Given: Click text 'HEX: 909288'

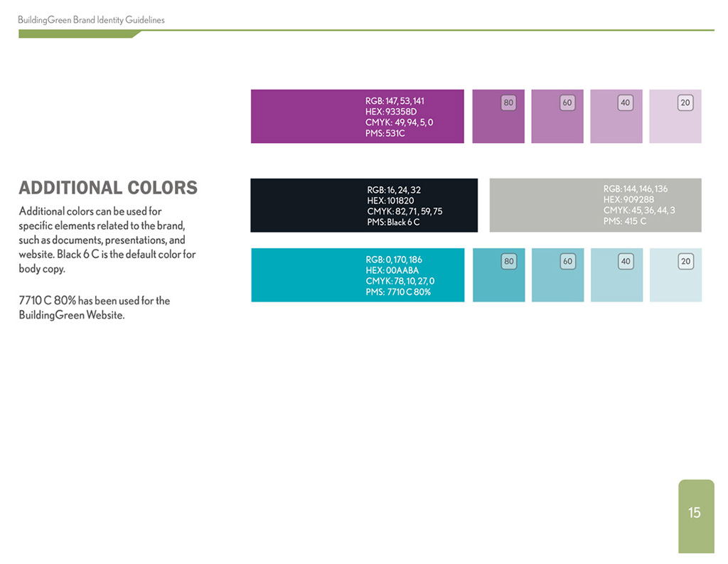Looking at the screenshot, I should coord(628,200).
